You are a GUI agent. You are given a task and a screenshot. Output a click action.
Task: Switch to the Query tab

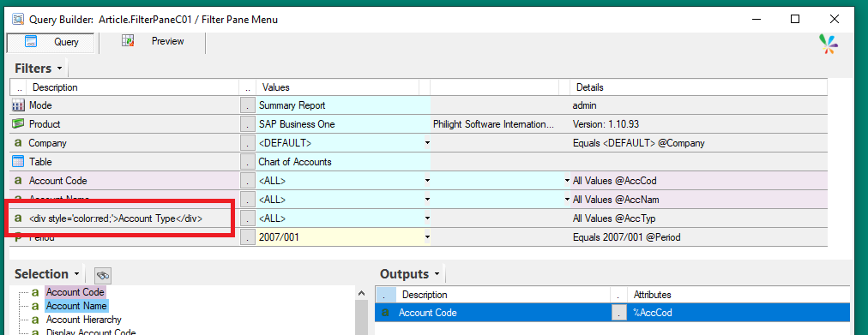(x=51, y=42)
